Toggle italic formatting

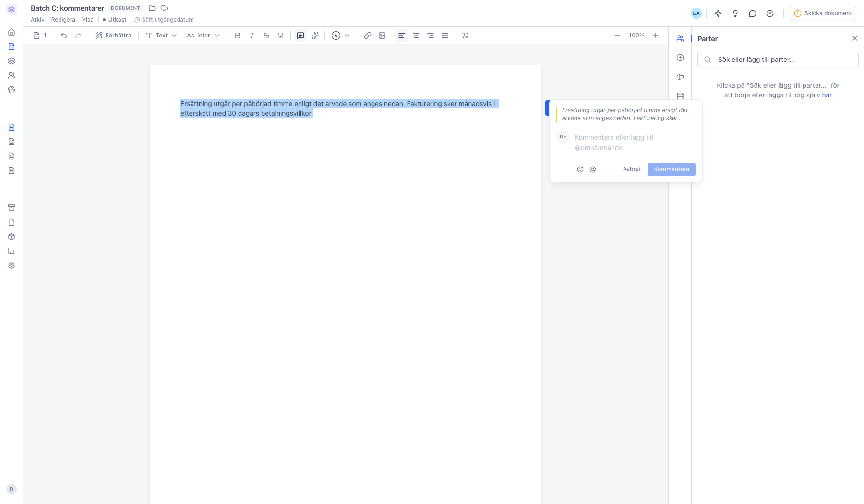pos(252,36)
